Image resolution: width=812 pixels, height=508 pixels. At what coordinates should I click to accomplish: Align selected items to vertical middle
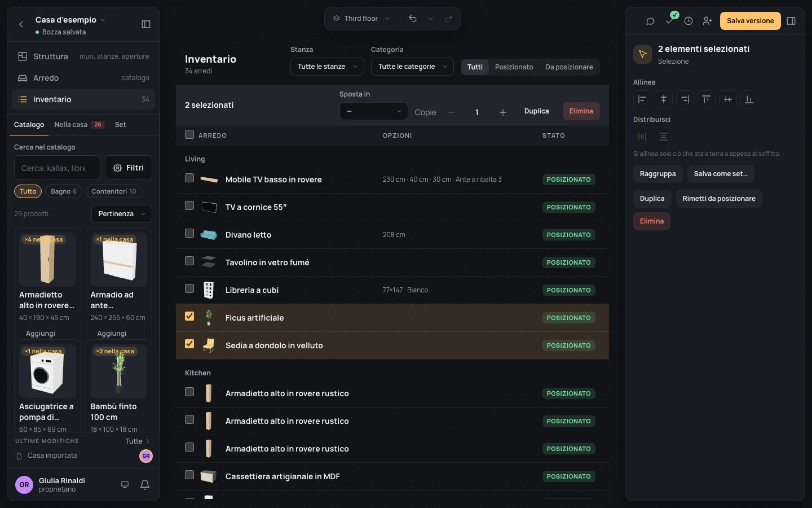click(728, 99)
